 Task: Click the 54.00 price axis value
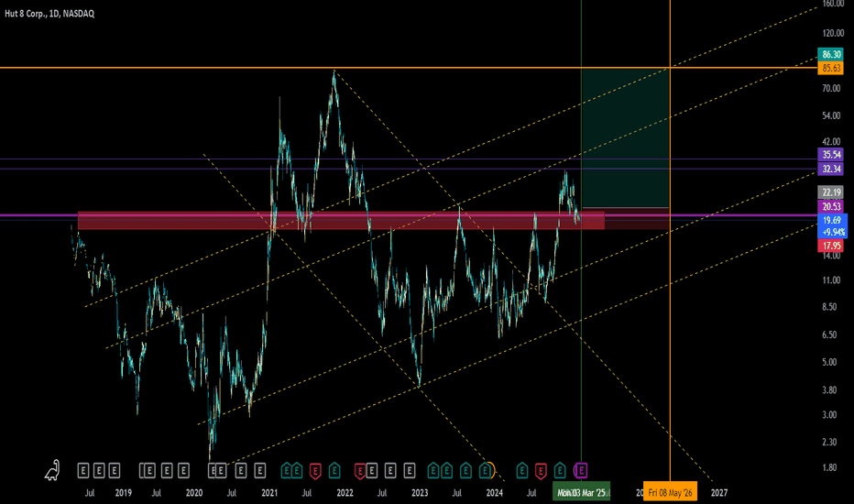(831, 116)
